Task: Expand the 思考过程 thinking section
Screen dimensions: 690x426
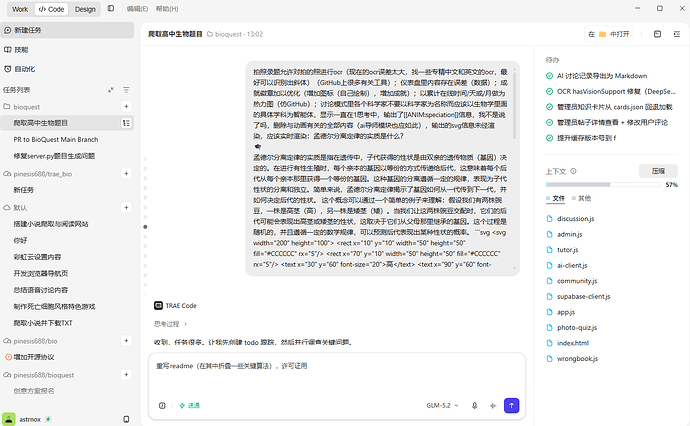Action: (170, 324)
